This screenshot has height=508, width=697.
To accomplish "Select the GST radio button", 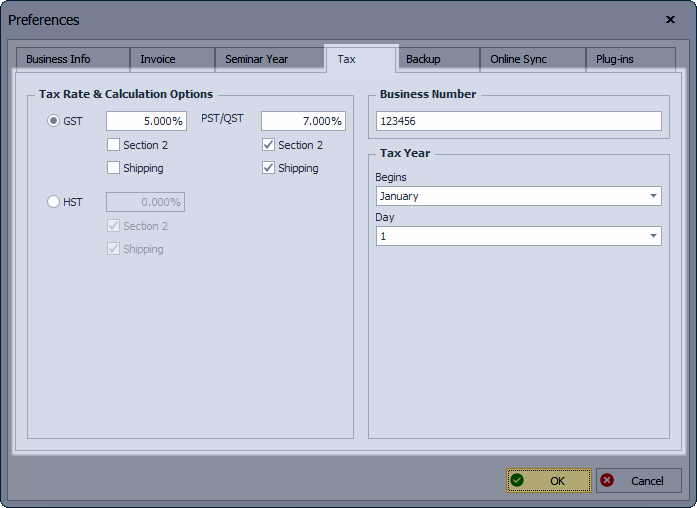I will pos(53,120).
